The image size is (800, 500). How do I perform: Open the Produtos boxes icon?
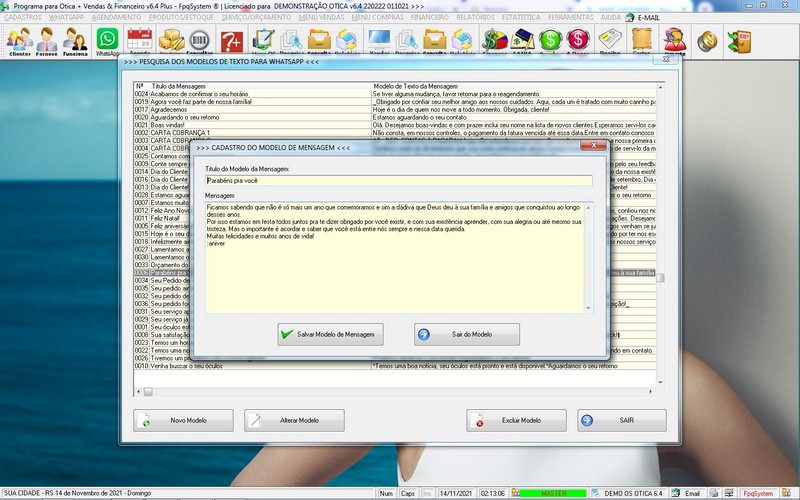[x=171, y=41]
